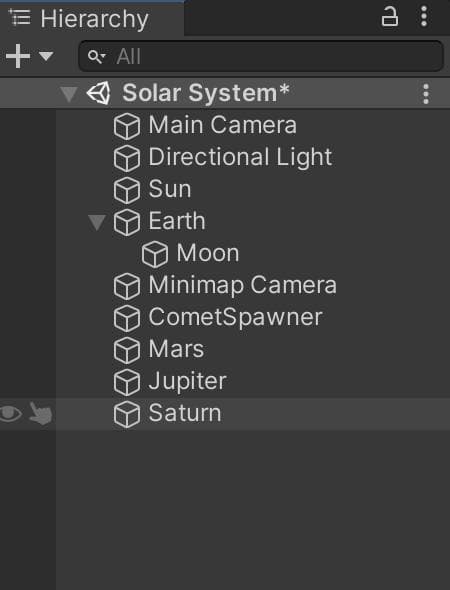This screenshot has width=450, height=590.
Task: Select the Sun object
Action: click(170, 189)
